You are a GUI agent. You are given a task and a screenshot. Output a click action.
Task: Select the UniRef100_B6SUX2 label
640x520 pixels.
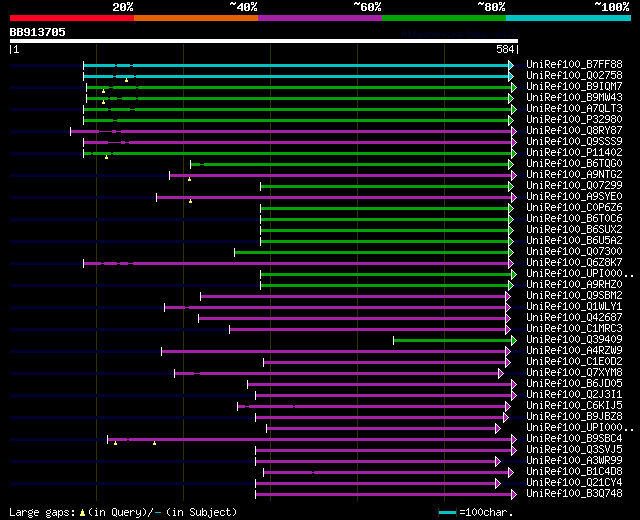[x=574, y=230]
